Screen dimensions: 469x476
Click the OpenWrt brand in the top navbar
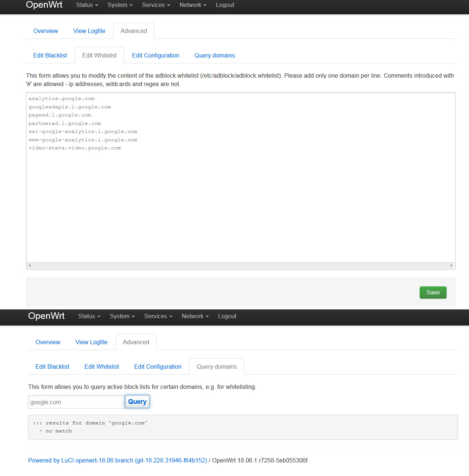[44, 5]
